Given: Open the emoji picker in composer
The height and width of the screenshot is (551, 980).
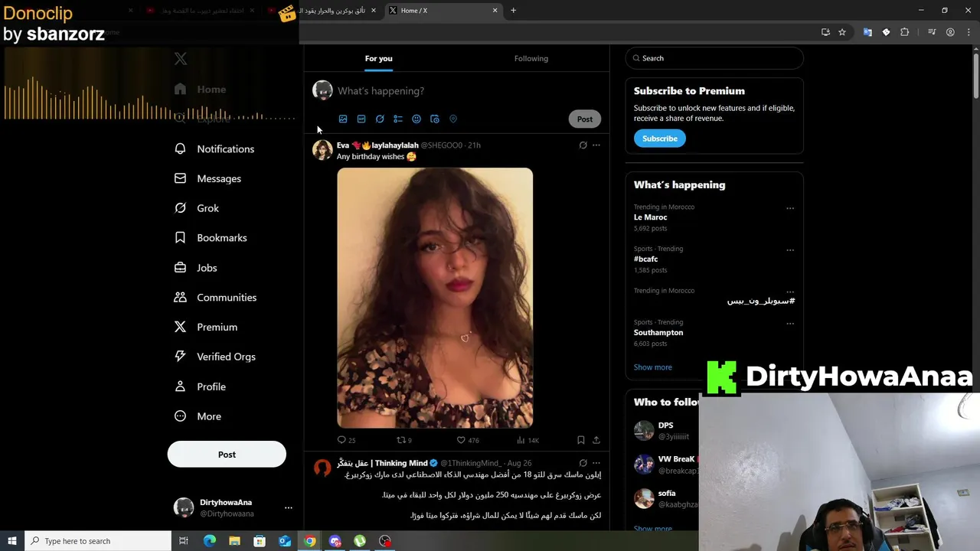Looking at the screenshot, I should 416,119.
